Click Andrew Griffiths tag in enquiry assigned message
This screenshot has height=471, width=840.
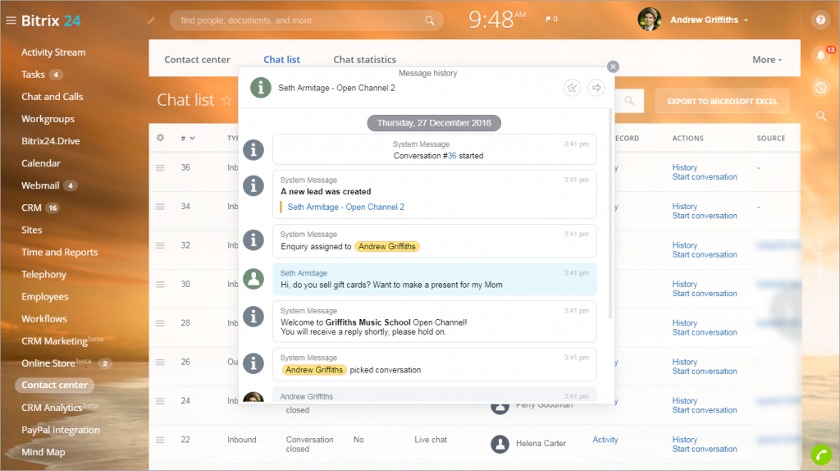[387, 246]
